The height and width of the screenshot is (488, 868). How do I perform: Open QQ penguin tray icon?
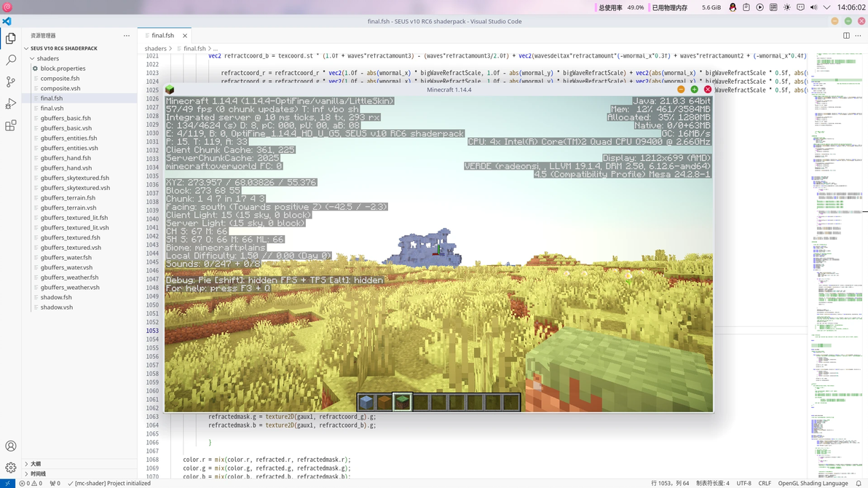pyautogui.click(x=733, y=7)
